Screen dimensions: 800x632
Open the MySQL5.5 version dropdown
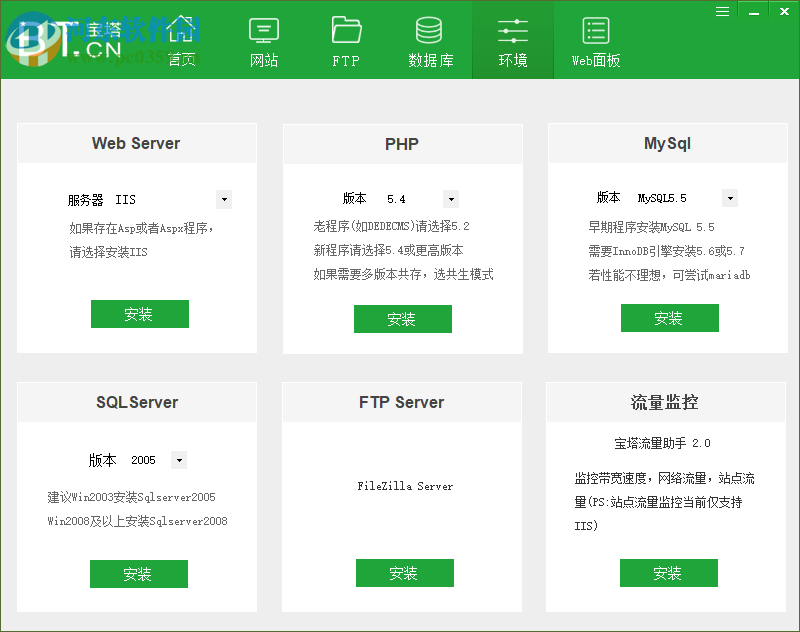(729, 198)
